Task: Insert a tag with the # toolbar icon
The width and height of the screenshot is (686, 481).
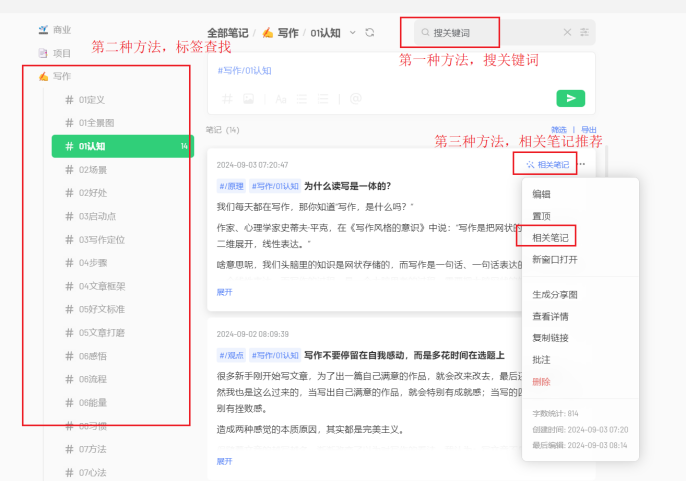Action: [x=227, y=99]
